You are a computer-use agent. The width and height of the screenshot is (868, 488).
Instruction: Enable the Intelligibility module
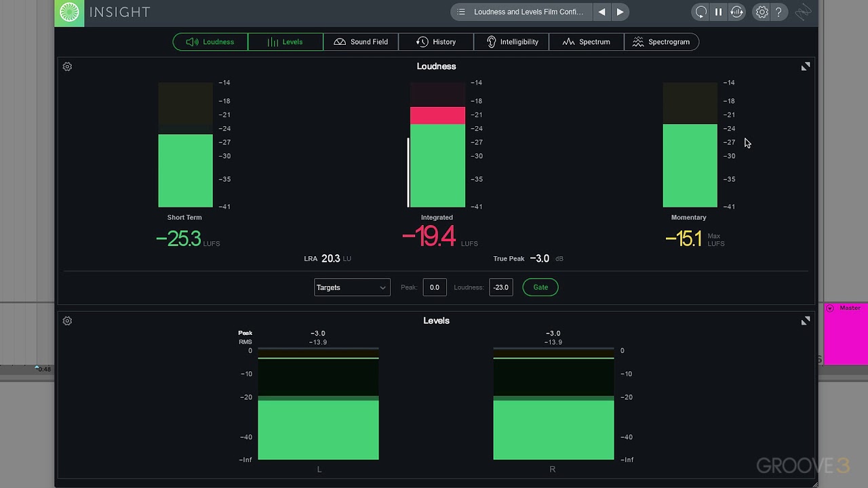[511, 42]
